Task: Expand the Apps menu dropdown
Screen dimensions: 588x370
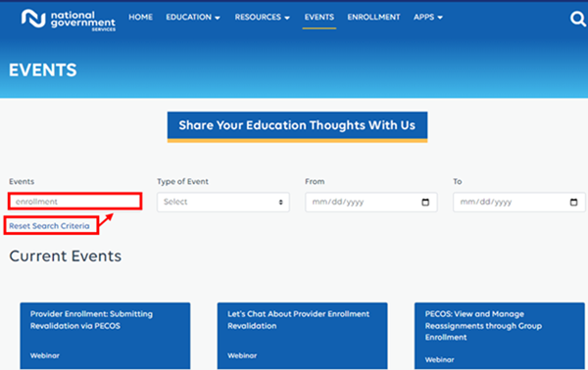Action: click(428, 18)
